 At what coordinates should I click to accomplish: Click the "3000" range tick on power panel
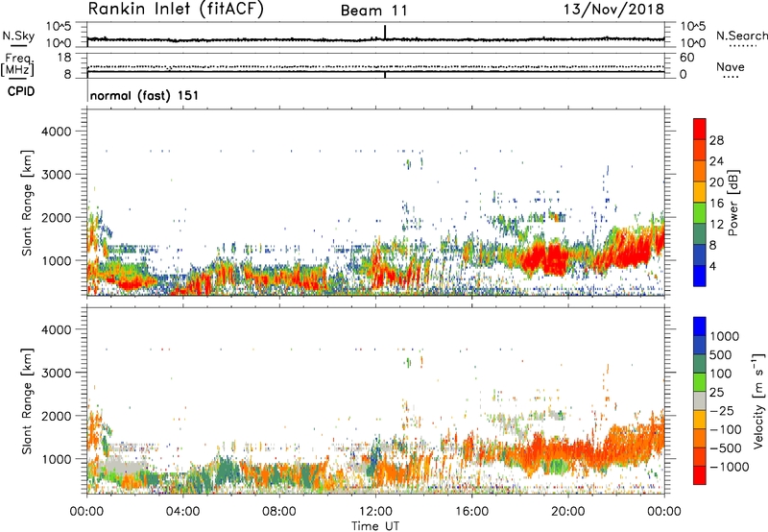(x=57, y=175)
